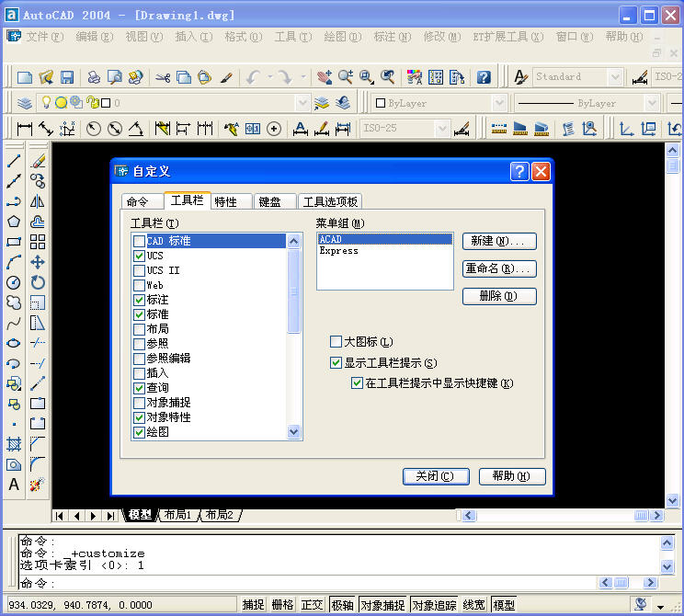Click the Plot printer icon
684x616 pixels.
click(94, 77)
